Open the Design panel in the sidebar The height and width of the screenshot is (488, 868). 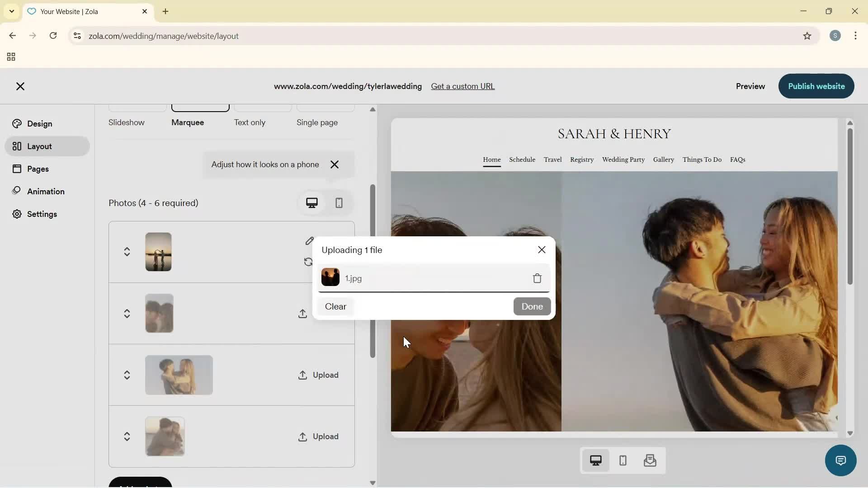tap(39, 123)
